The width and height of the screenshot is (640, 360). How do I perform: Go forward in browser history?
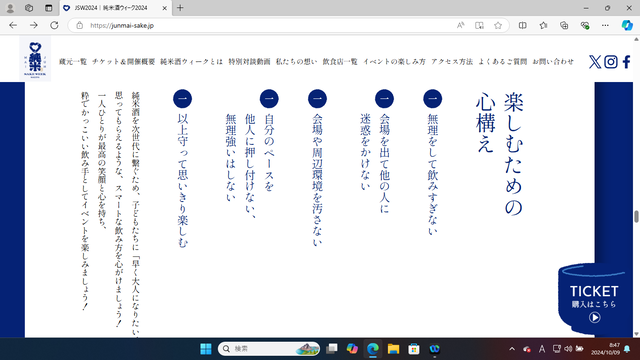(x=33, y=25)
